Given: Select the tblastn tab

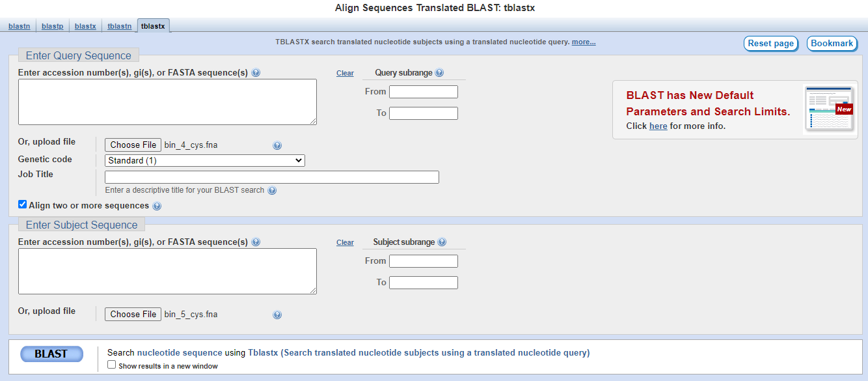Looking at the screenshot, I should [x=119, y=26].
